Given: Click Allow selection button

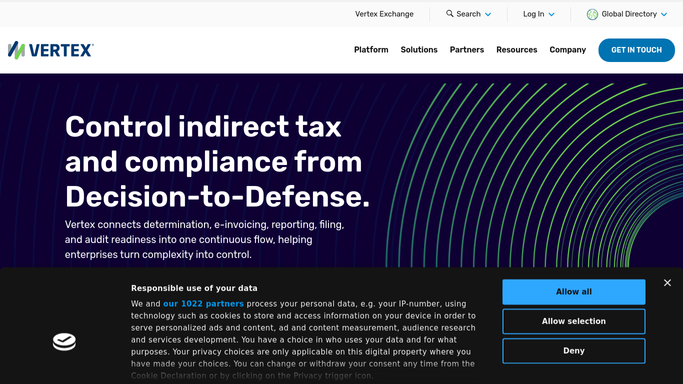Looking at the screenshot, I should coord(574,321).
